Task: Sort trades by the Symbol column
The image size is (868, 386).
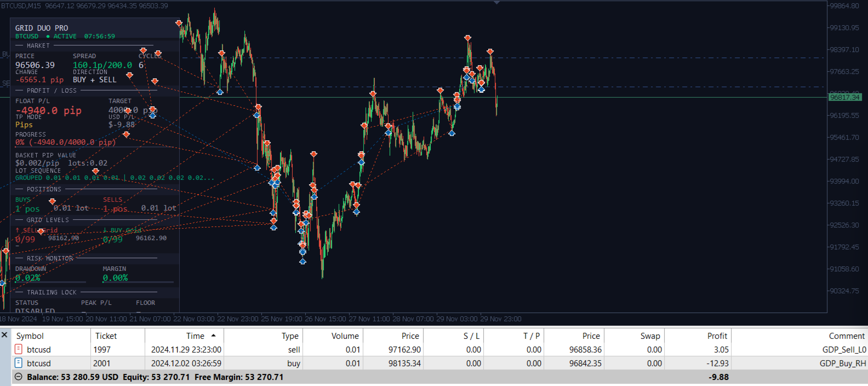Action: (x=30, y=336)
